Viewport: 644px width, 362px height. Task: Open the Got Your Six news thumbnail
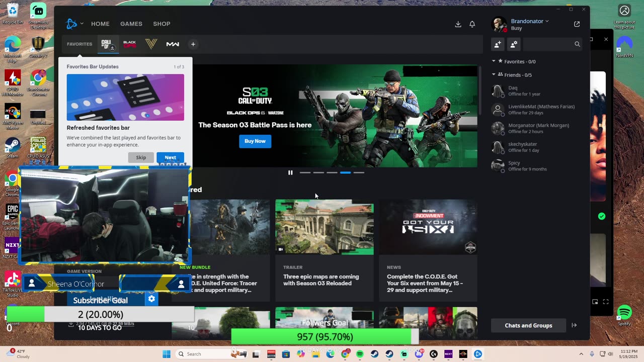[428, 227]
